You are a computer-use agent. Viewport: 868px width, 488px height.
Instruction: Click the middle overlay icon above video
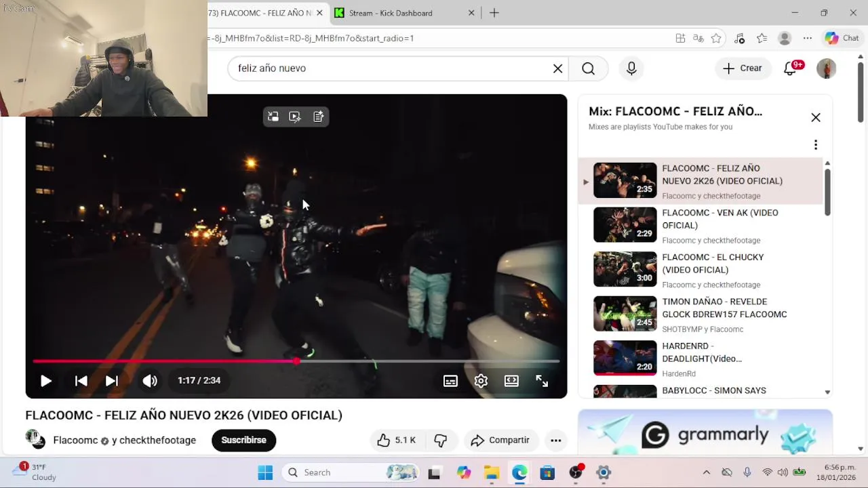coord(295,117)
